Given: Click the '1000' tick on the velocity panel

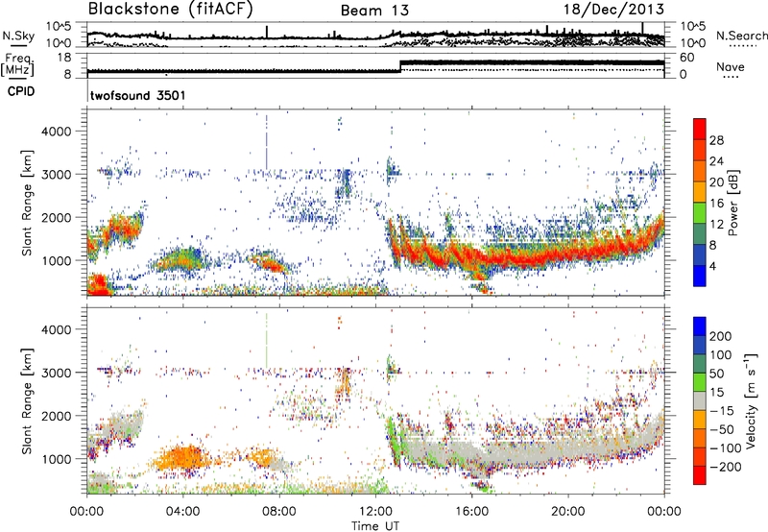Looking at the screenshot, I should click(x=57, y=459).
